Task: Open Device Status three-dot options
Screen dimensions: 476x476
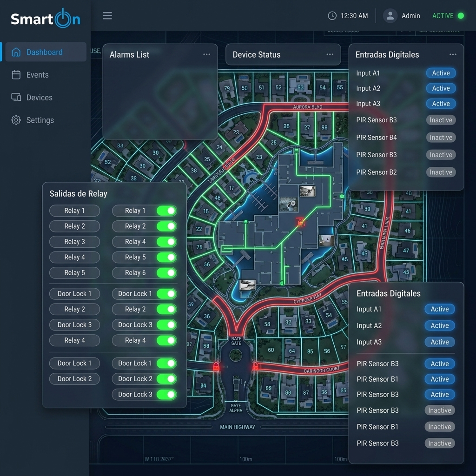Action: coord(330,54)
